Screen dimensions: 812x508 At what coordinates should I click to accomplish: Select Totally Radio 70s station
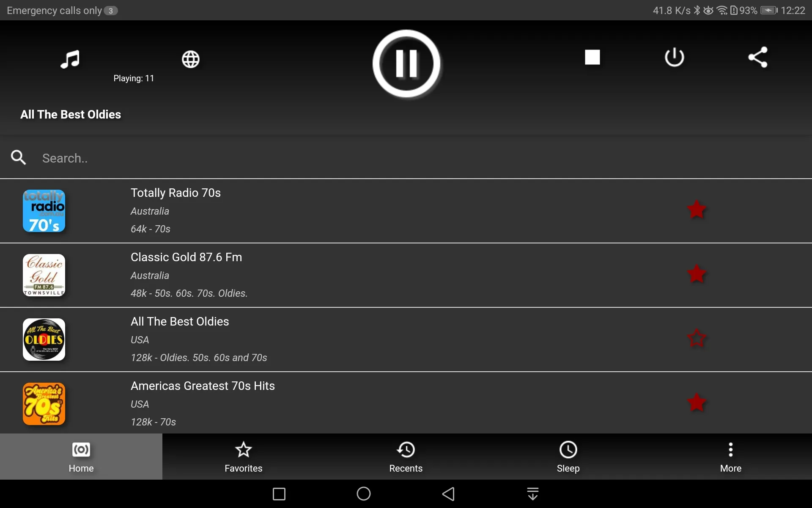pyautogui.click(x=406, y=211)
